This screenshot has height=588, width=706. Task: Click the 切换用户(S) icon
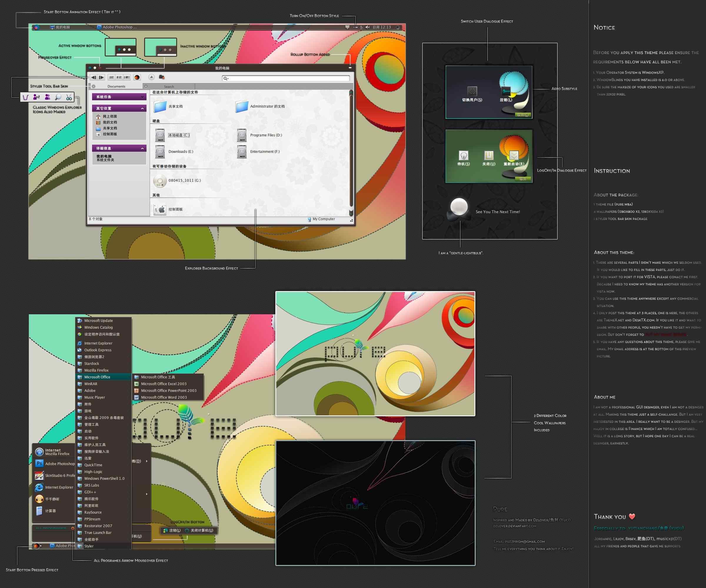472,91
